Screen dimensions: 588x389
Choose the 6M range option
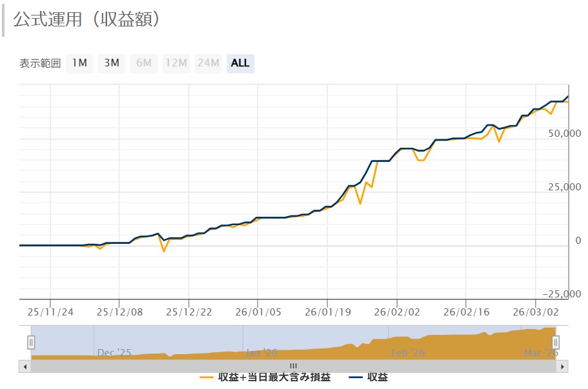point(143,63)
